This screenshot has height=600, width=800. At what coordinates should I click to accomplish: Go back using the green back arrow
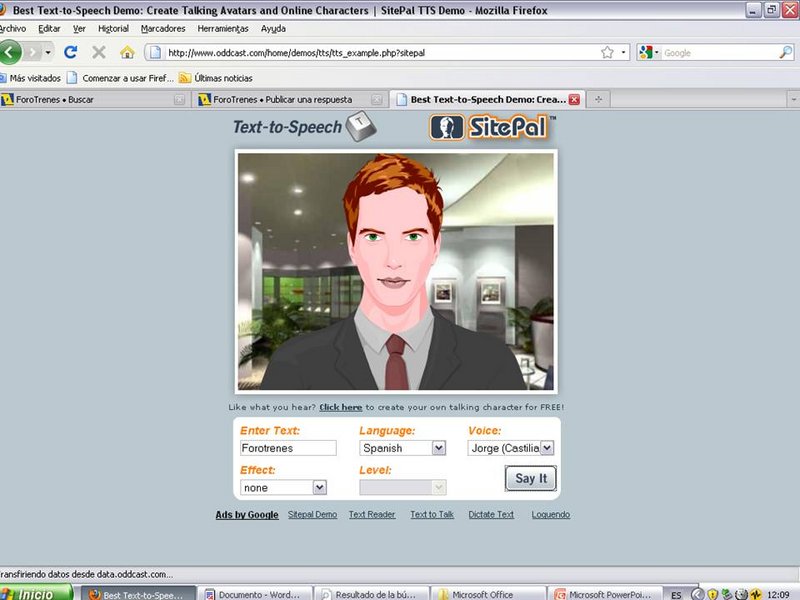click(10, 52)
